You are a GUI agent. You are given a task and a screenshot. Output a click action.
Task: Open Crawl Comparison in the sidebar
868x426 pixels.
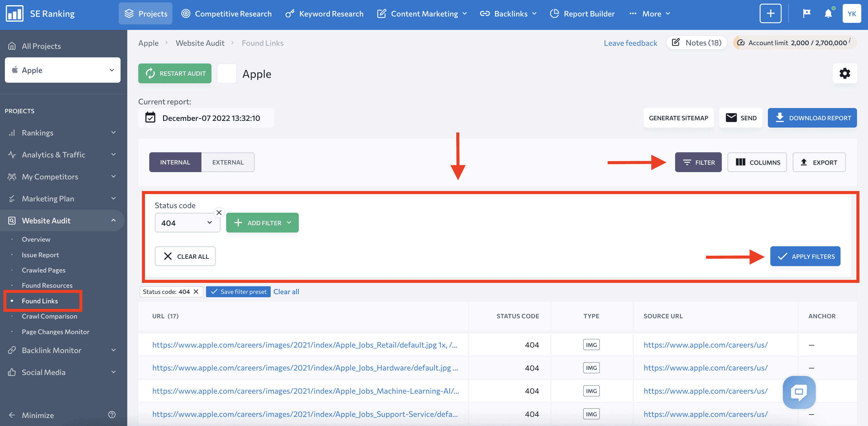coord(49,316)
